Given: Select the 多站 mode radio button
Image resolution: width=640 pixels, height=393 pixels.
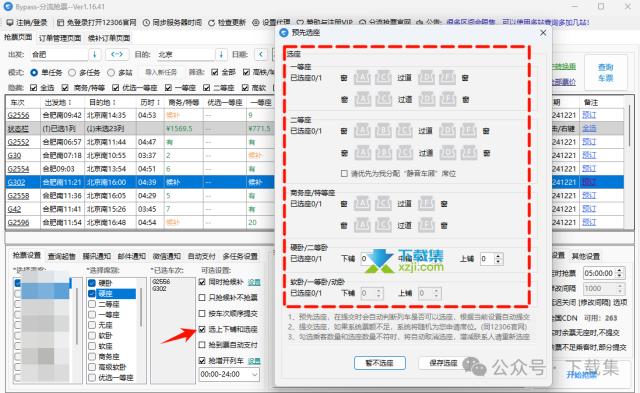Looking at the screenshot, I should tap(111, 72).
